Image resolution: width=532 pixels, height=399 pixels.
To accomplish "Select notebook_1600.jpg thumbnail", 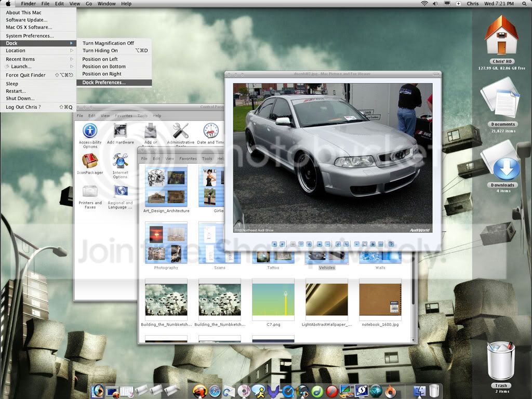I will point(380,300).
